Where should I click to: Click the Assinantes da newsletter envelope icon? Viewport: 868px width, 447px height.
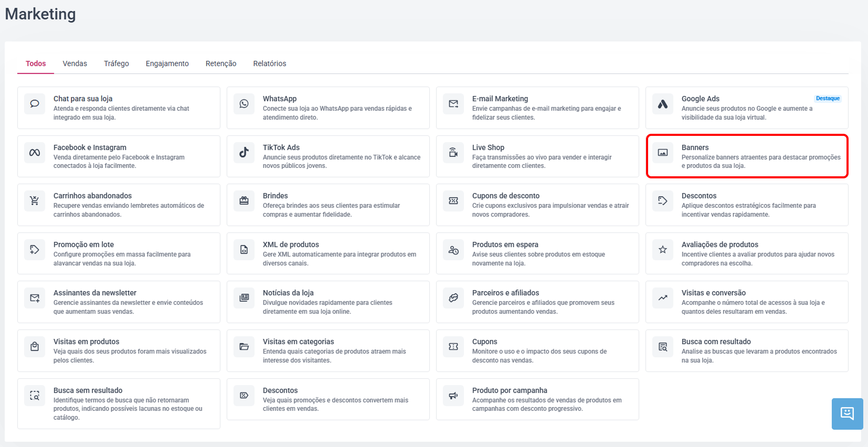[x=35, y=298]
